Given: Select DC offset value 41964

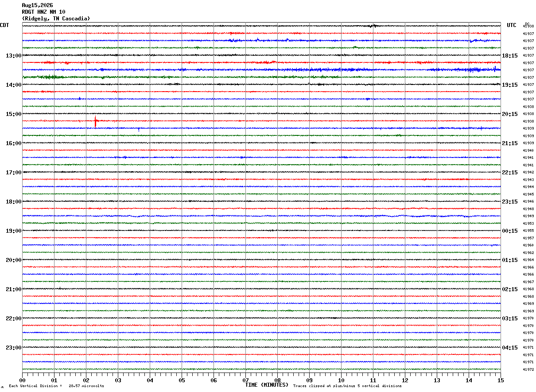Looking at the screenshot, I should click(x=528, y=260).
